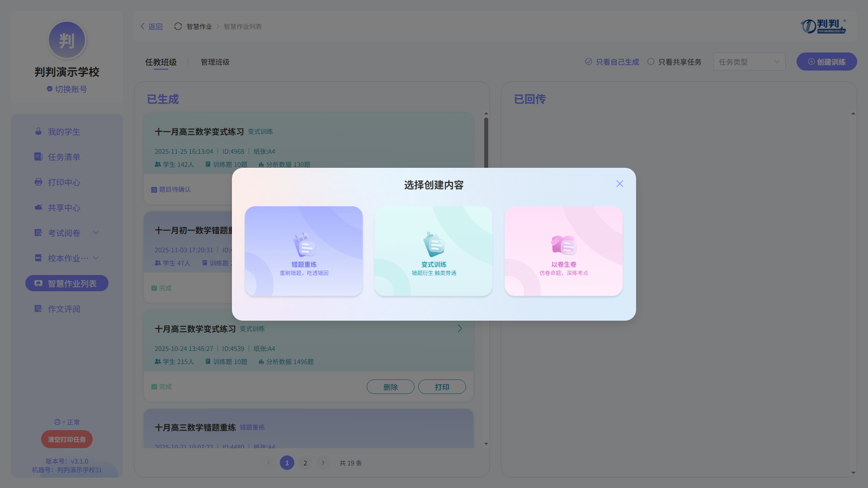Click the 判 school avatar icon
Image resolution: width=868 pixels, height=488 pixels.
point(67,40)
